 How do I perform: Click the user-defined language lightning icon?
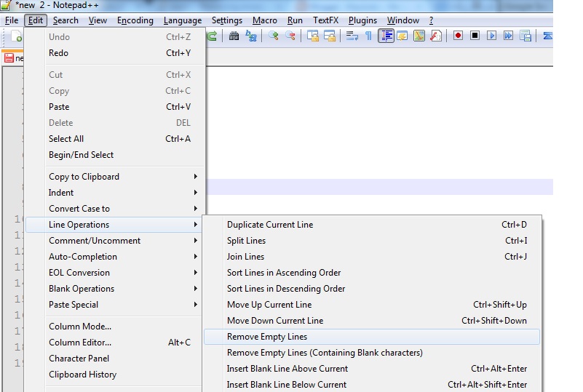pyautogui.click(x=402, y=36)
